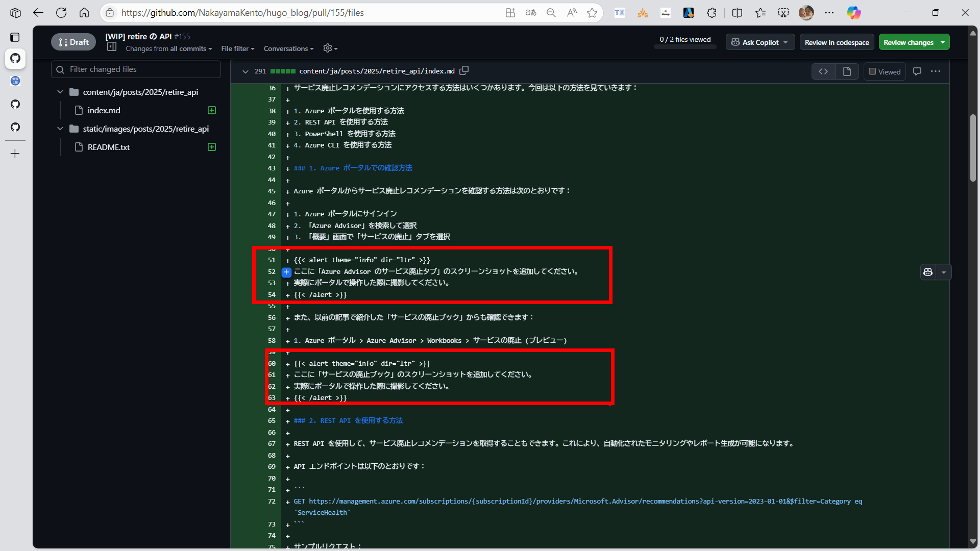Switch to rich diff view icon
The width and height of the screenshot is (980, 551).
(x=847, y=71)
